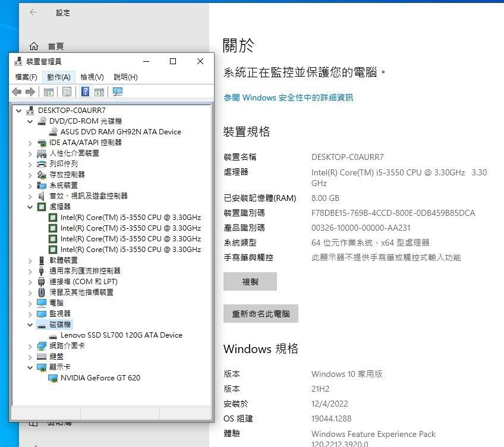Open 參閱 Windows 安全性中的詳細資訊 link
This screenshot has height=447, width=504.
288,97
